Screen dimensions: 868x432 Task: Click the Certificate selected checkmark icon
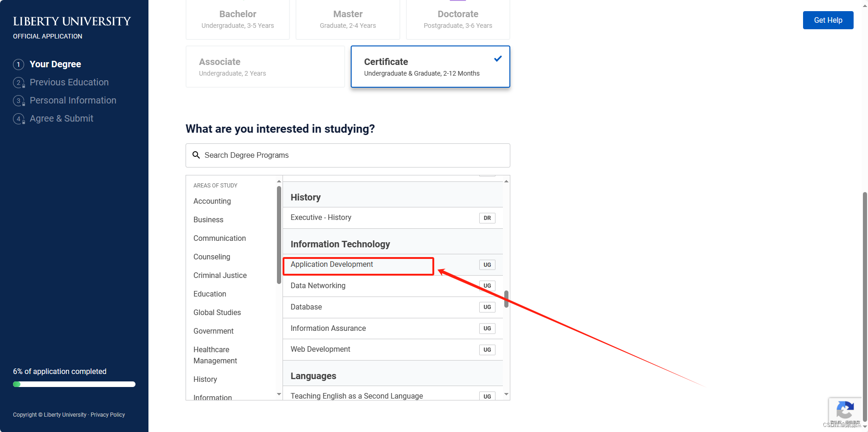tap(498, 58)
